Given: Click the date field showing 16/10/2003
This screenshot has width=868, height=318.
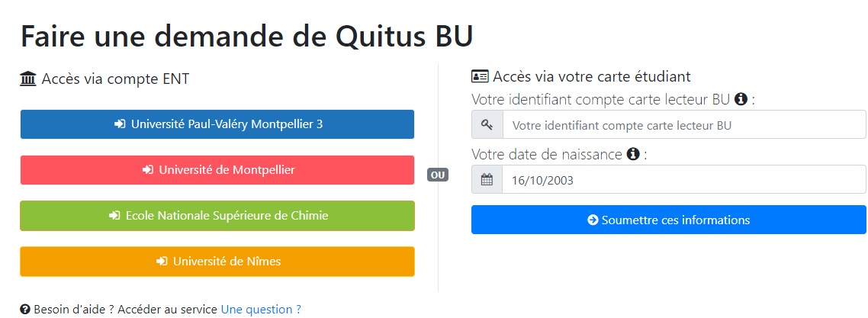Looking at the screenshot, I should point(683,180).
